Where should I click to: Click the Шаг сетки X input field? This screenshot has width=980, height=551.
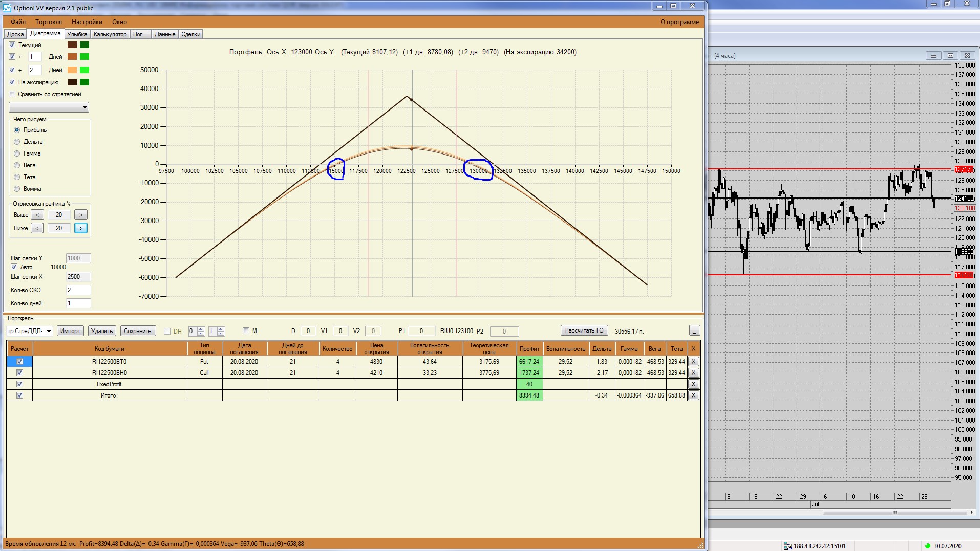[x=78, y=277]
